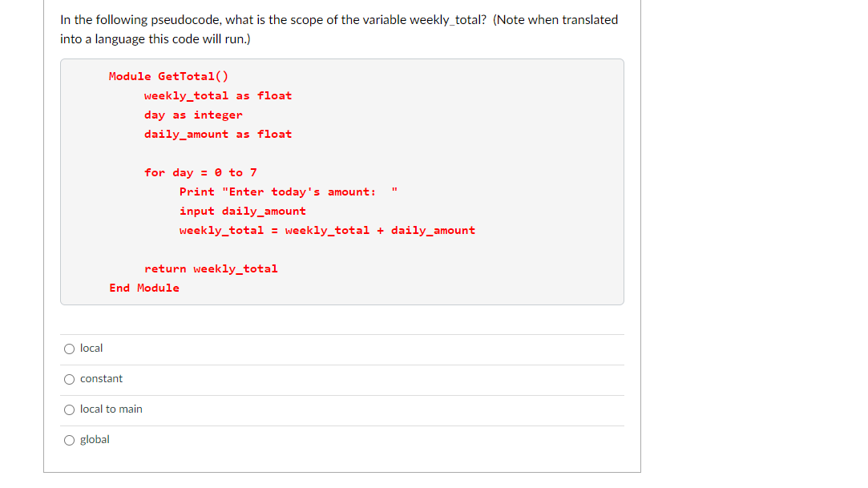Click the constant answer label text
This screenshot has width=868, height=488.
(x=102, y=378)
